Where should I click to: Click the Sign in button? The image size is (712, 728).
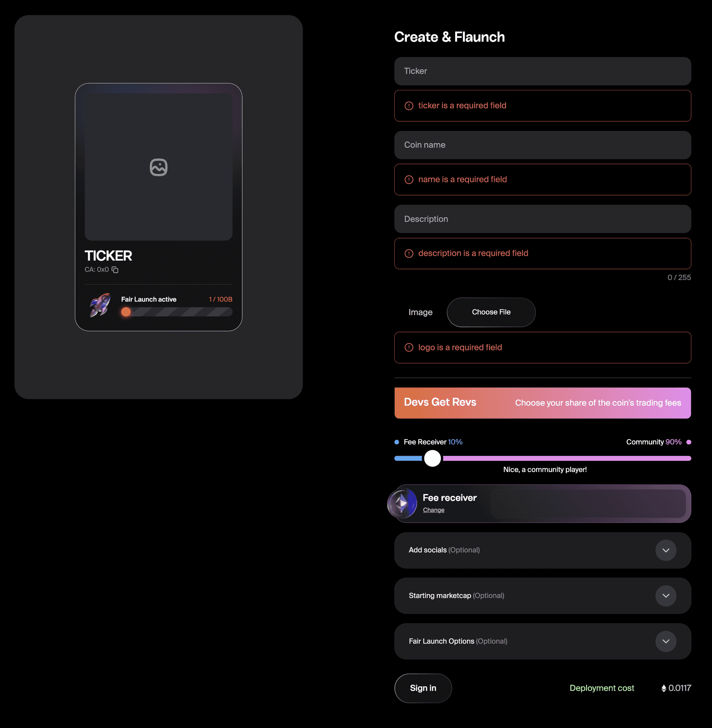[x=423, y=687]
